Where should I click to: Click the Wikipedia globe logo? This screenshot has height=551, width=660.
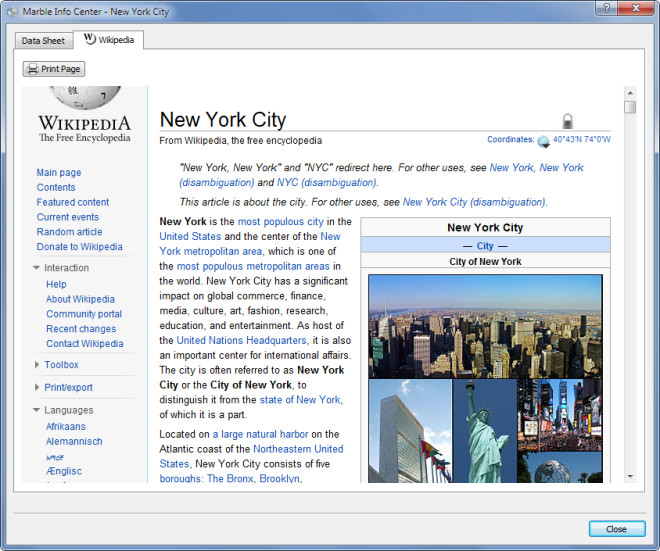85,98
